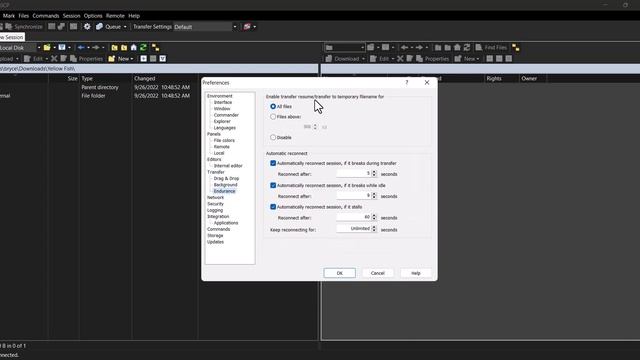Screen dimensions: 640x360
Task: Click the question mark help in Preferences title bar
Action: (x=407, y=82)
